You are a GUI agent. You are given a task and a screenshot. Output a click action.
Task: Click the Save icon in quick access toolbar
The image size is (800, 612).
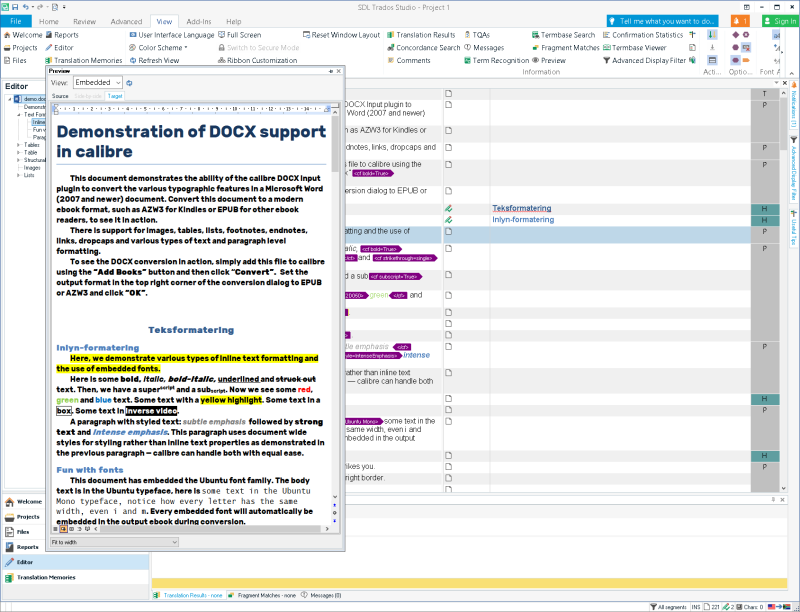15,7
